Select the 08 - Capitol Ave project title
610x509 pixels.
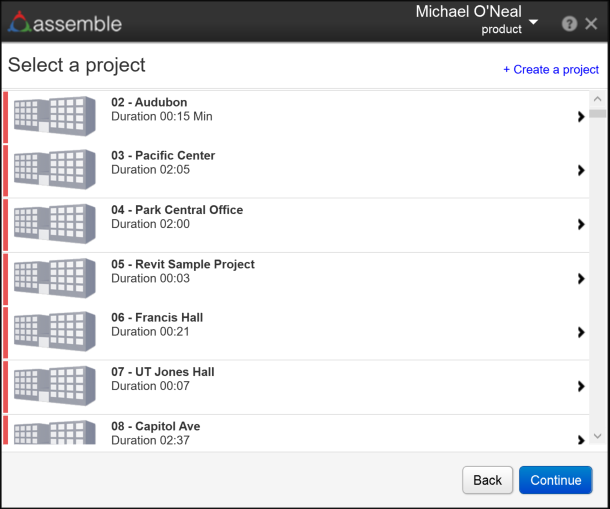pyautogui.click(x=156, y=426)
